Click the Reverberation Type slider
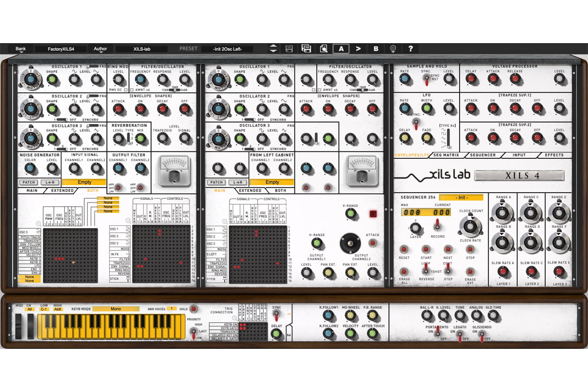 [x=128, y=139]
